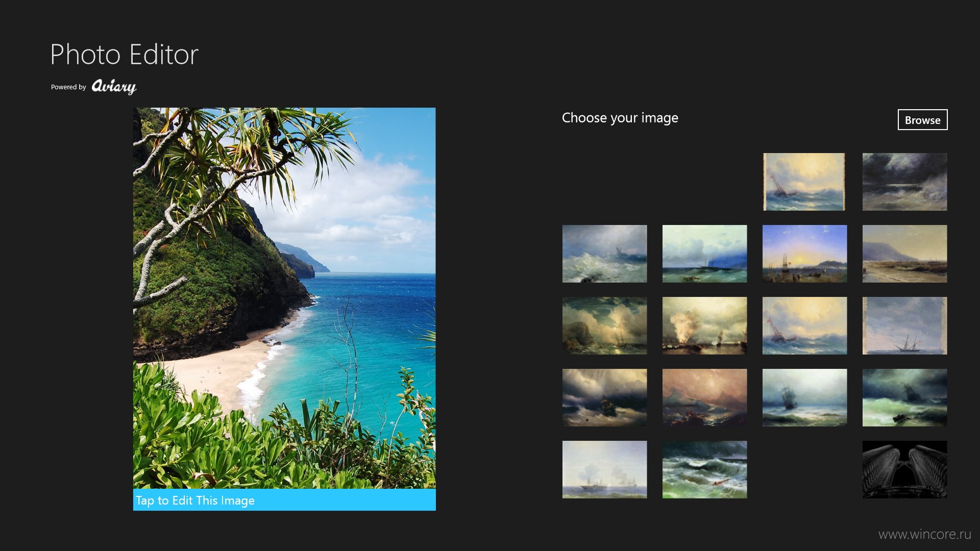
Task: Open the Browse button
Action: pos(922,120)
